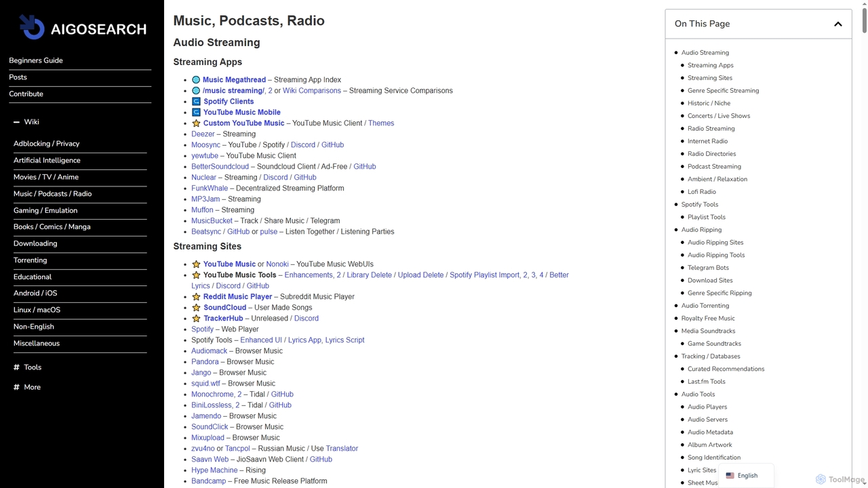Open the Themes link
The height and width of the screenshot is (488, 868).
point(381,123)
